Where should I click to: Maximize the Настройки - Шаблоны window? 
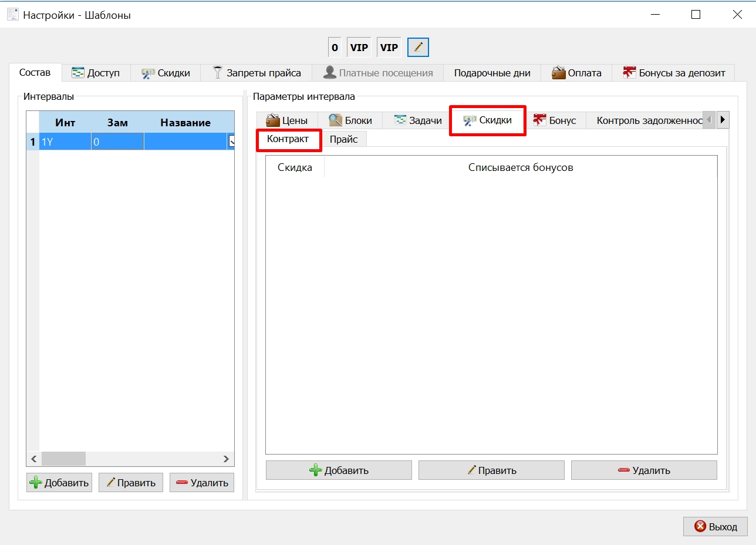pyautogui.click(x=696, y=15)
